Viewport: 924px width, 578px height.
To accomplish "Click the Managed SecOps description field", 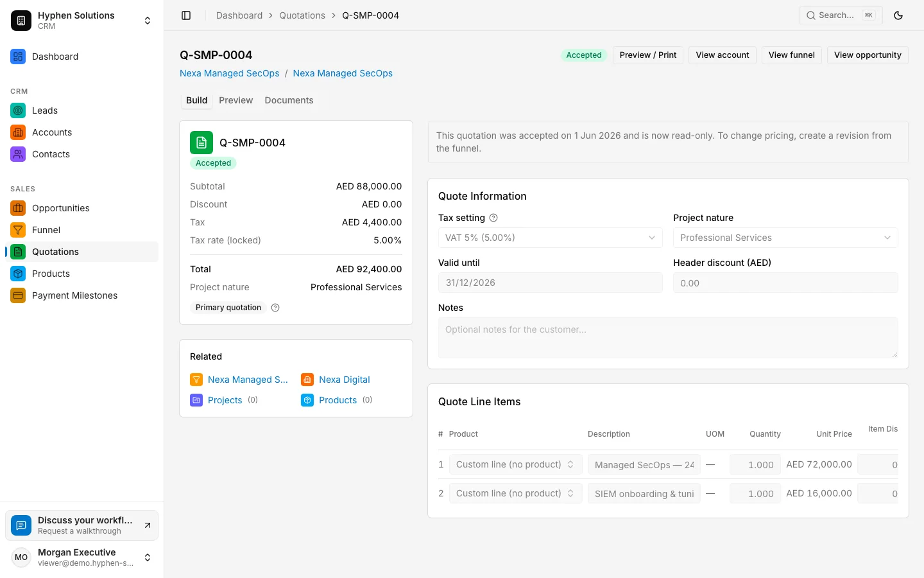I will [x=644, y=464].
